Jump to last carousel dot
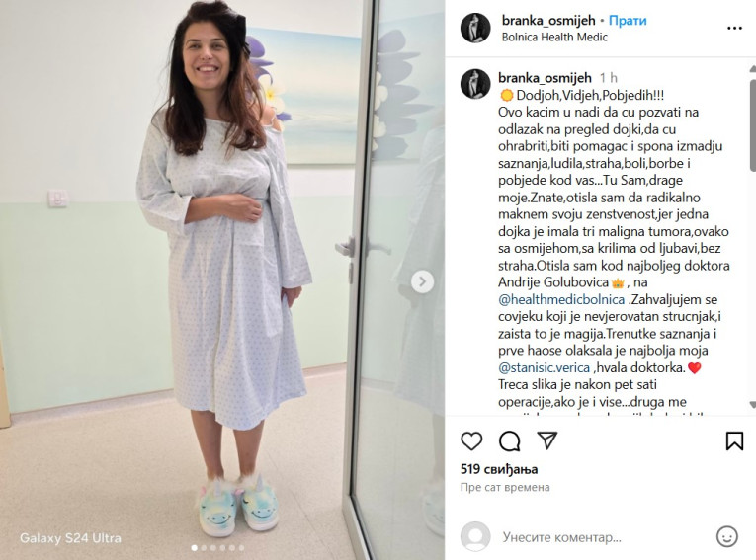This screenshot has width=756, height=560. click(241, 548)
